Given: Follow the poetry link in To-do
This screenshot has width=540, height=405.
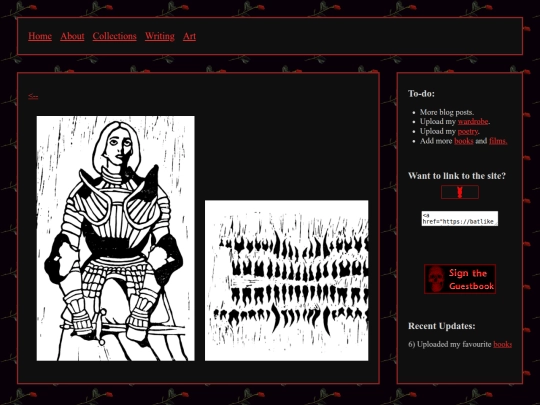Looking at the screenshot, I should point(468,131).
